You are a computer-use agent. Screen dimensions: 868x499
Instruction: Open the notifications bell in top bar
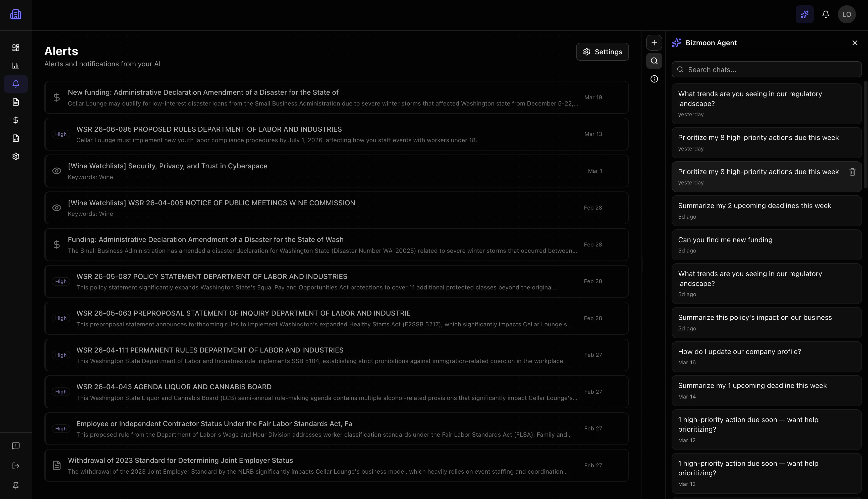(826, 14)
